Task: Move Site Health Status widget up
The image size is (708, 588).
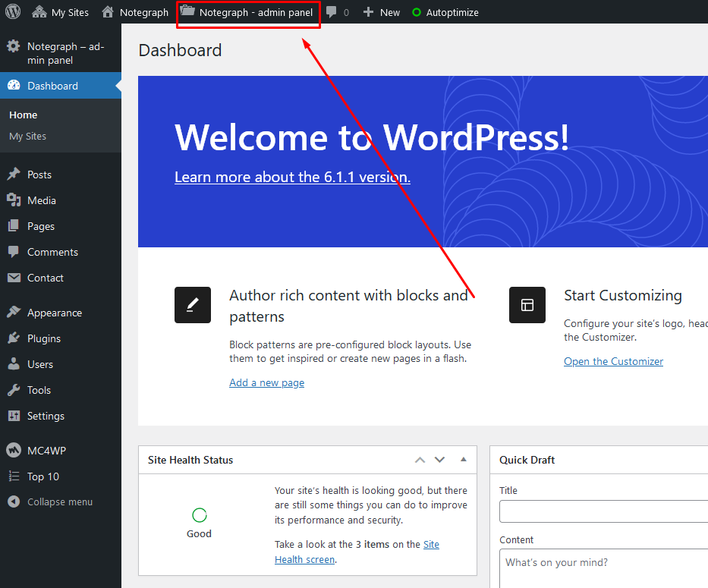Action: (x=420, y=460)
